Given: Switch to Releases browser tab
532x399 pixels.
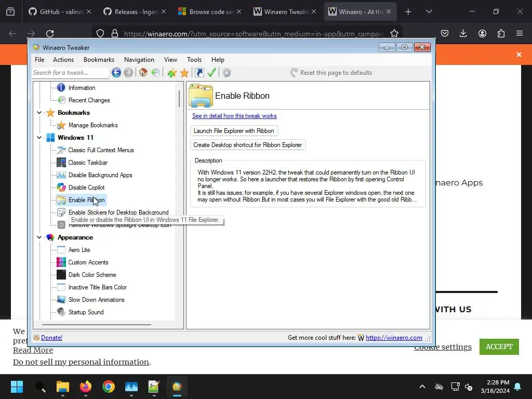Looking at the screenshot, I should click(x=135, y=12).
